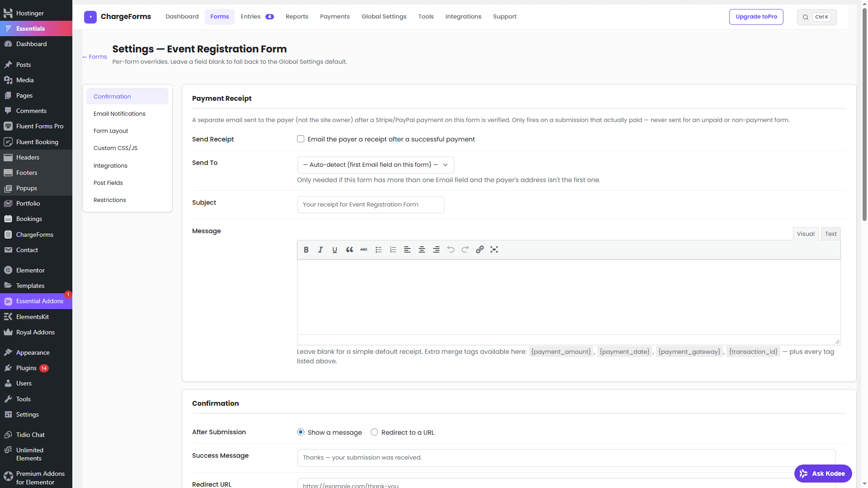Click the Subject input field

tap(371, 205)
